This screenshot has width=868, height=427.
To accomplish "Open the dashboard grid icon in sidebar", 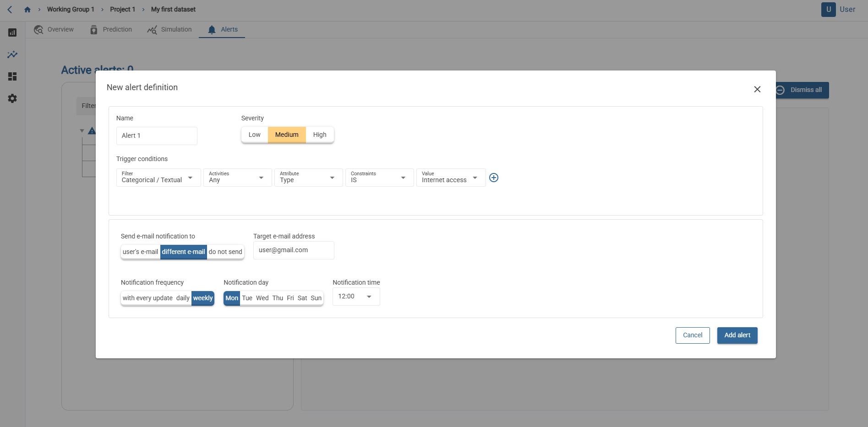I will coord(12,76).
